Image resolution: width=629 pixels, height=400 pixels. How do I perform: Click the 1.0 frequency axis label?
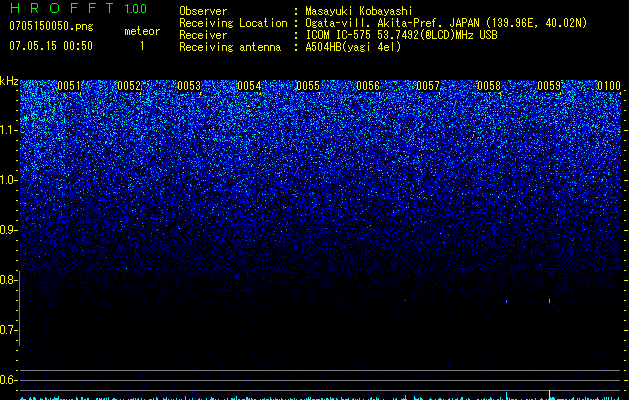coord(9,180)
